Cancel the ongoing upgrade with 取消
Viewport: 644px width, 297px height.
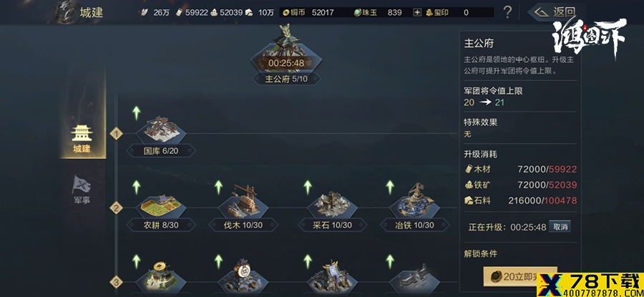point(560,227)
